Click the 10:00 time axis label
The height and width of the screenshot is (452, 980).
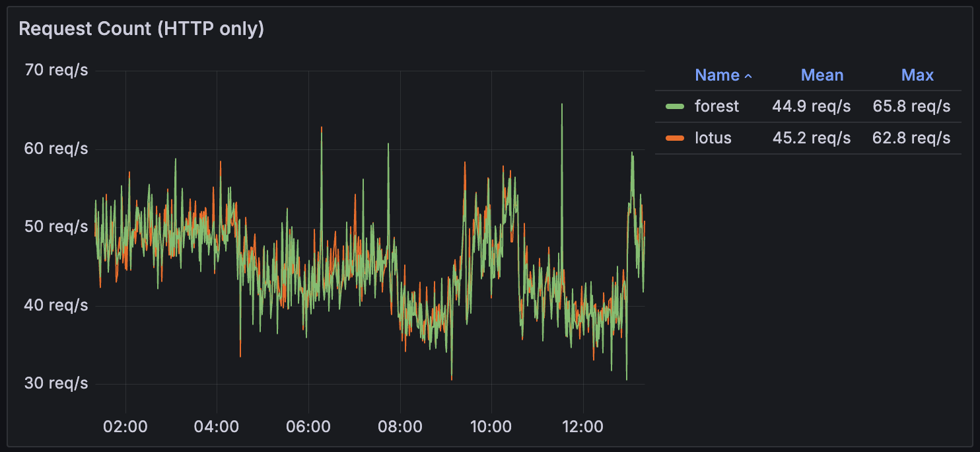[491, 426]
